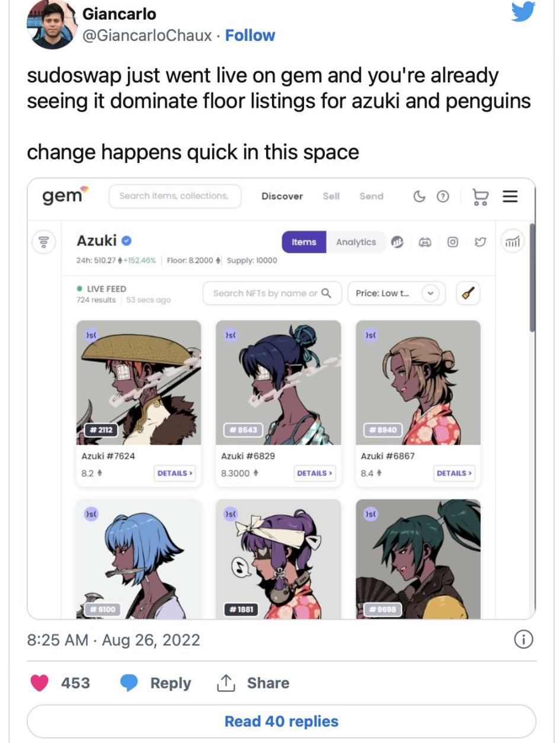Open the Discover menu item

tap(282, 196)
